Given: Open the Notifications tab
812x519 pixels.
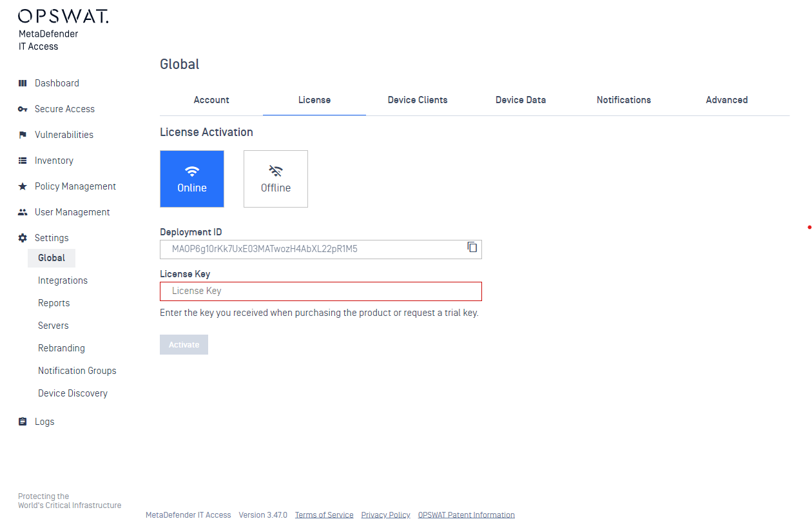Looking at the screenshot, I should [x=624, y=100].
